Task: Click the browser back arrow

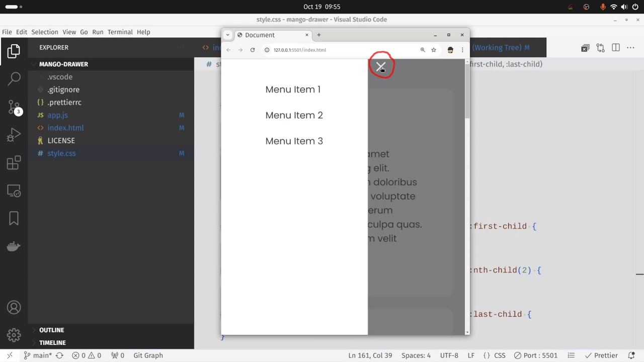Action: coord(228,50)
